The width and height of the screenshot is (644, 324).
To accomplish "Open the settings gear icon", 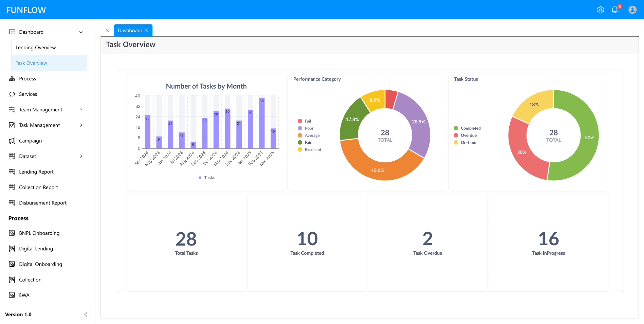I will [600, 10].
